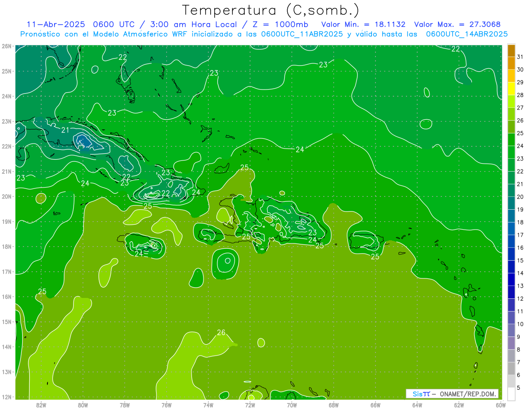Click color scale label "5"
The image size is (532, 411).
(519, 388)
